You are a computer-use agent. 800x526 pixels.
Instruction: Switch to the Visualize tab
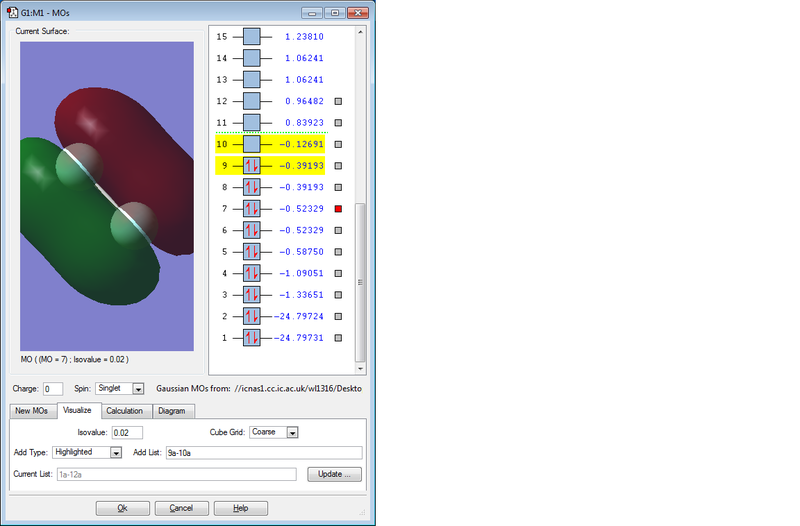click(78, 410)
